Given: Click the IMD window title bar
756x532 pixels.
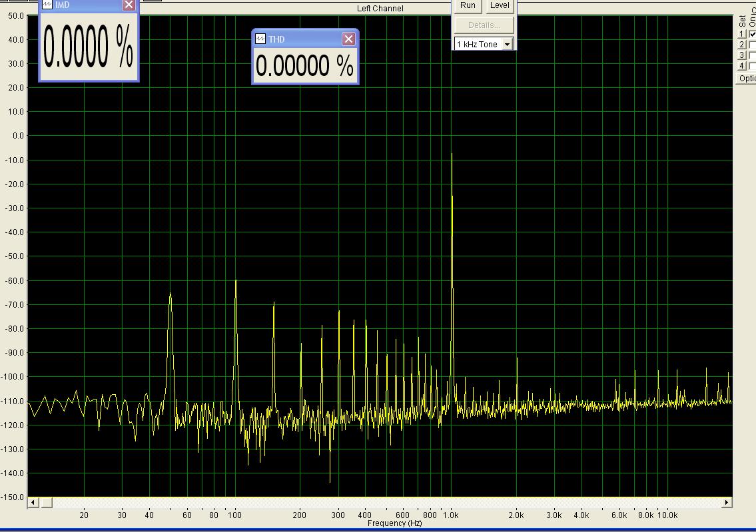Looking at the screenshot, I should click(87, 5).
